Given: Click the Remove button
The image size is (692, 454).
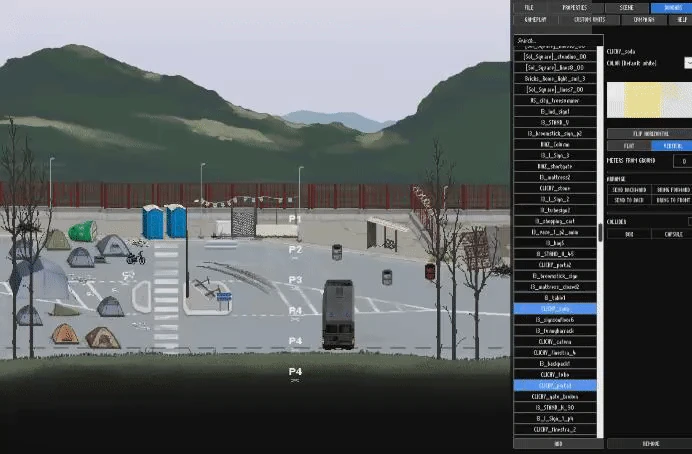Looking at the screenshot, I should (x=650, y=444).
